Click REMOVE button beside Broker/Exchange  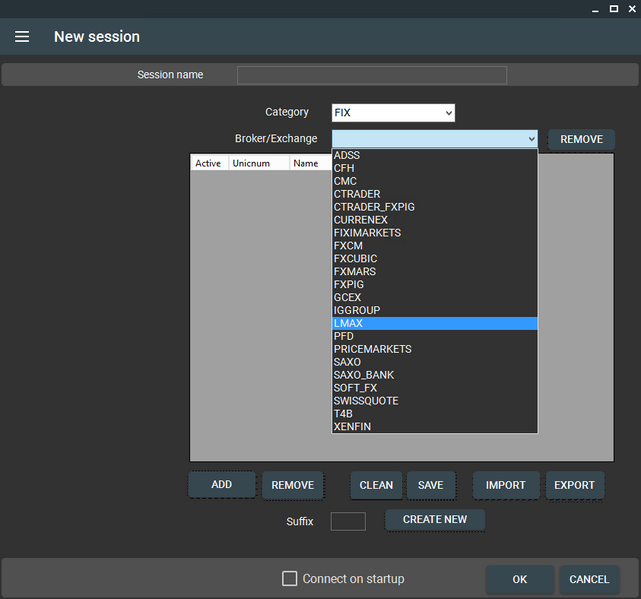[x=581, y=139]
